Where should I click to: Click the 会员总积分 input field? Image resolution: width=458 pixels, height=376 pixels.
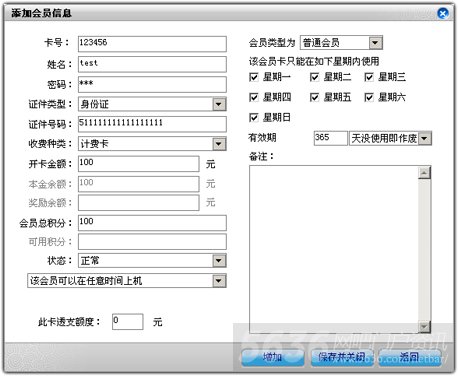pos(152,223)
